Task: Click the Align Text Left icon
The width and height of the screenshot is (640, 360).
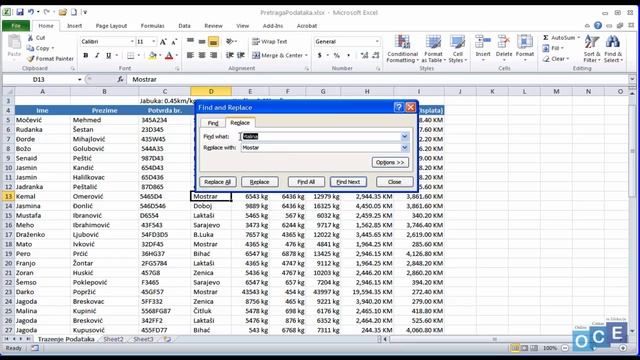Action: click(191, 56)
